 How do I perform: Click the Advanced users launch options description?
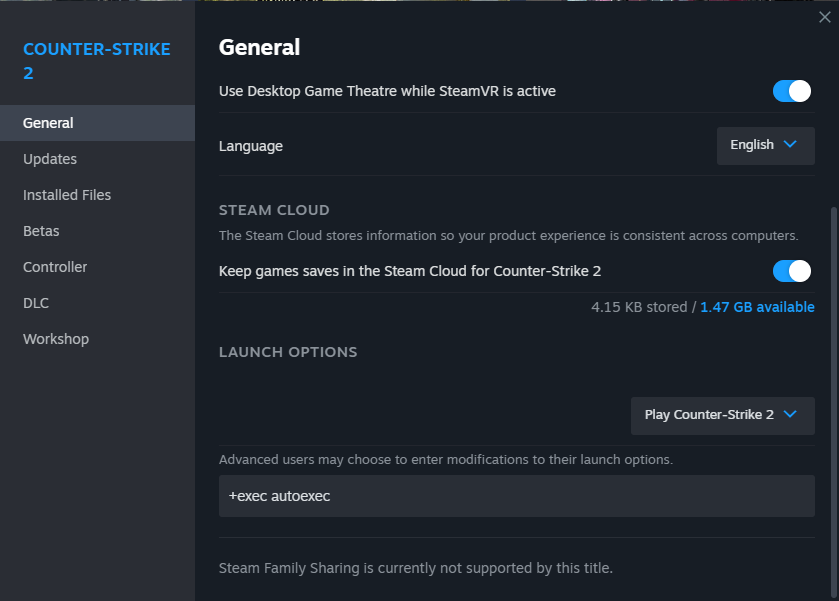tap(446, 460)
